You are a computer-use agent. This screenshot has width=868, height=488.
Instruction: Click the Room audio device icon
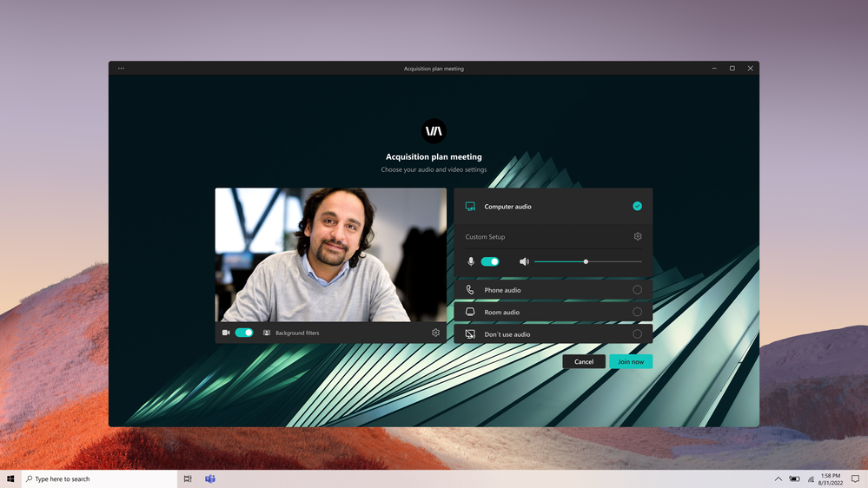coord(470,312)
